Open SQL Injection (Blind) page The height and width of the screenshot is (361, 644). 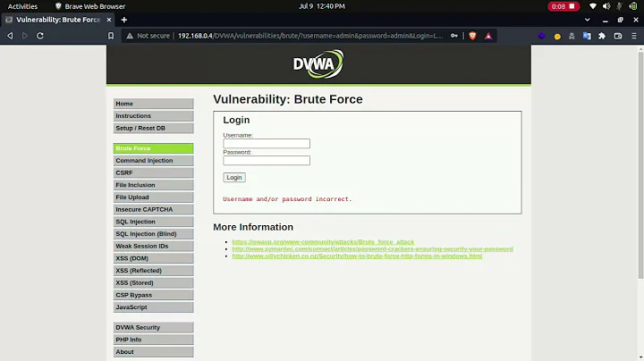(x=153, y=234)
